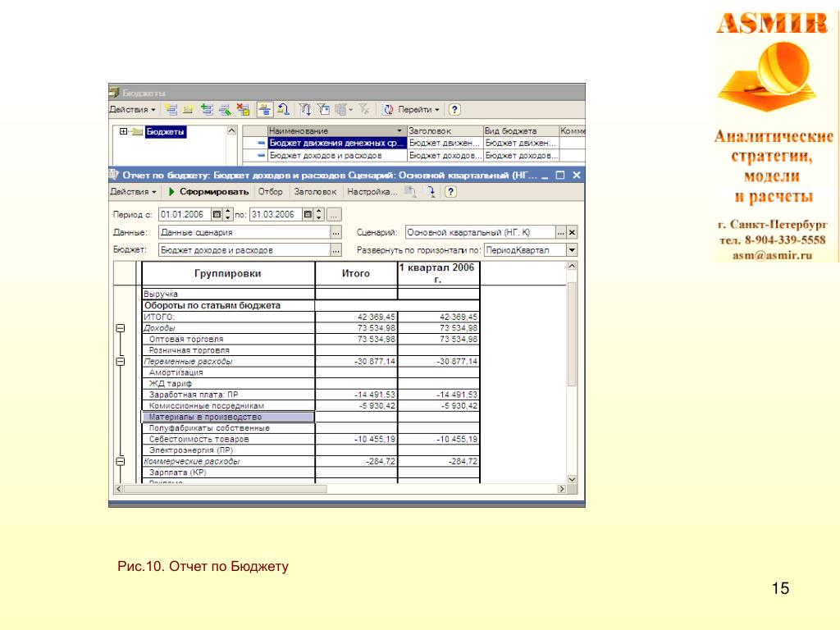The image size is (840, 630).
Task: Click the period selection ellipsis button
Action: pyautogui.click(x=334, y=215)
